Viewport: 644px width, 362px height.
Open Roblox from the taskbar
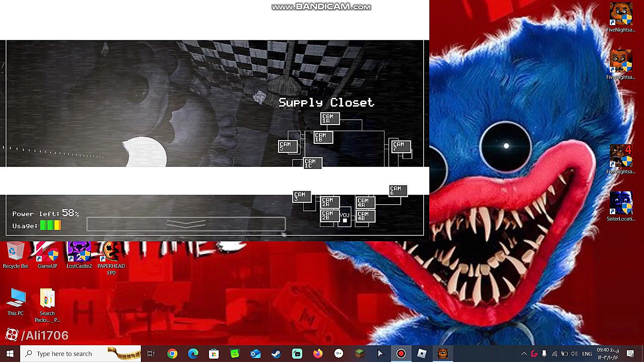[422, 354]
